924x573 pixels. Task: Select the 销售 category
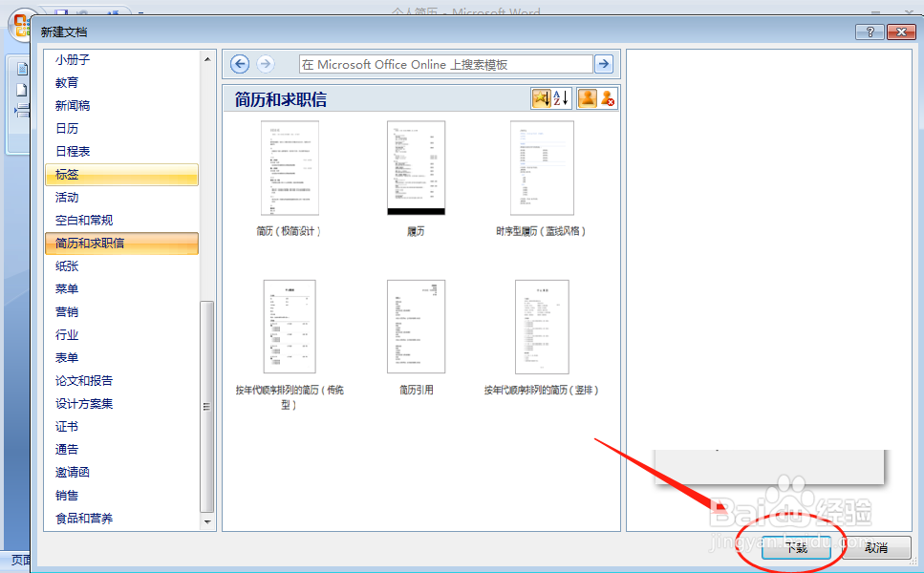pyautogui.click(x=122, y=496)
